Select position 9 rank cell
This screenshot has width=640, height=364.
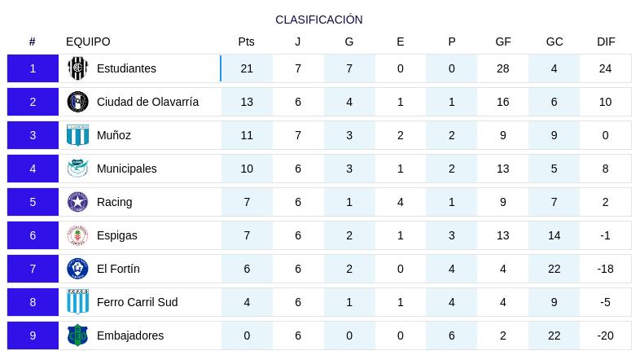pyautogui.click(x=33, y=335)
